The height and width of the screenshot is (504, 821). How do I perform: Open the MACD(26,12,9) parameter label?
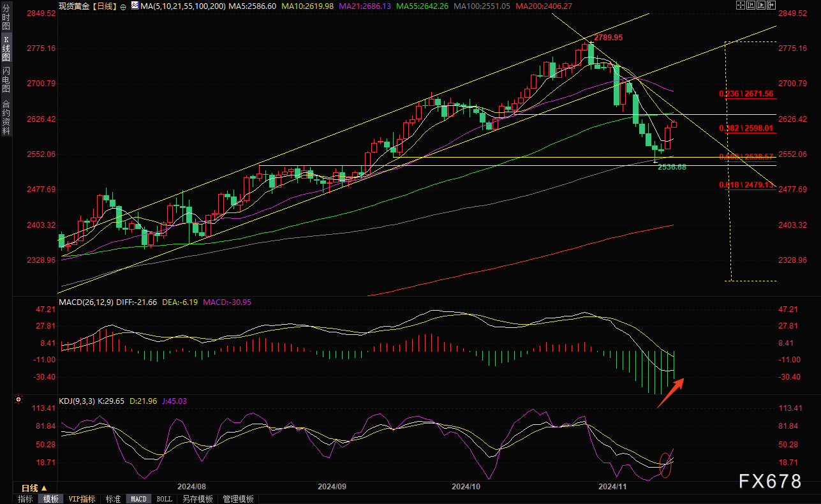pos(85,301)
